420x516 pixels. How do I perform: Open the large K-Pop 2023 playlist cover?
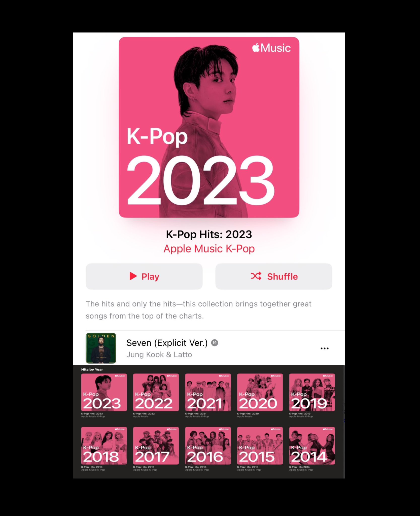coord(209,127)
